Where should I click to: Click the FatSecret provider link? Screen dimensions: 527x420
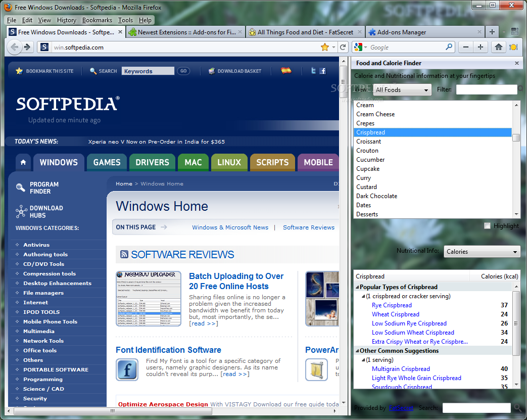[401, 408]
